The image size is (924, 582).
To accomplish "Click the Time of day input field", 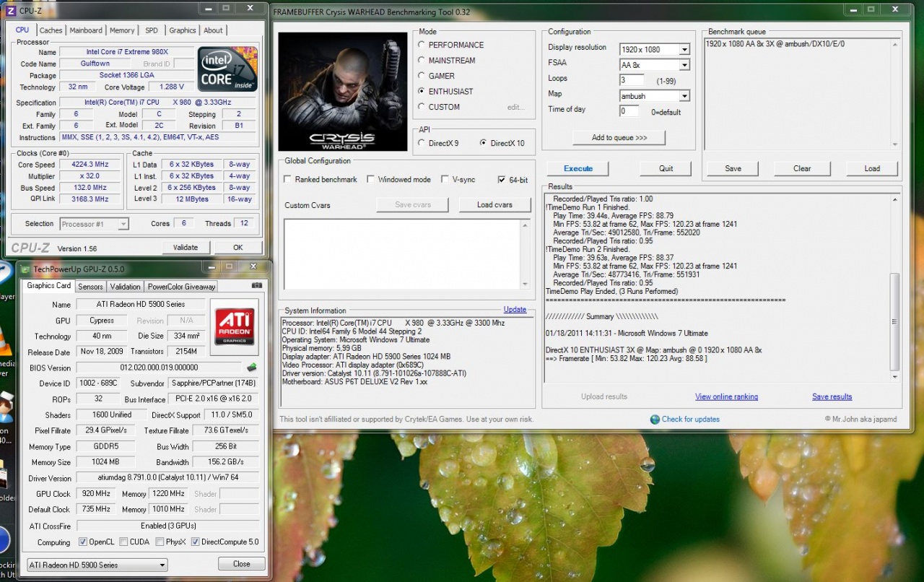I will (629, 111).
